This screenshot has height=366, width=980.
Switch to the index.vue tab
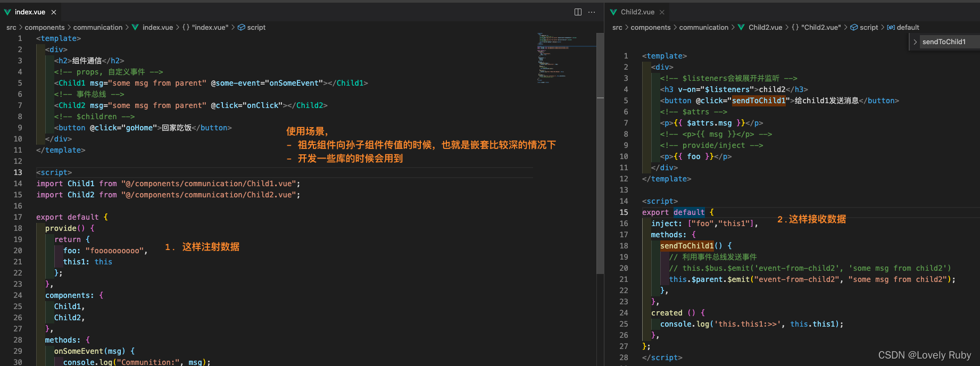pos(30,12)
